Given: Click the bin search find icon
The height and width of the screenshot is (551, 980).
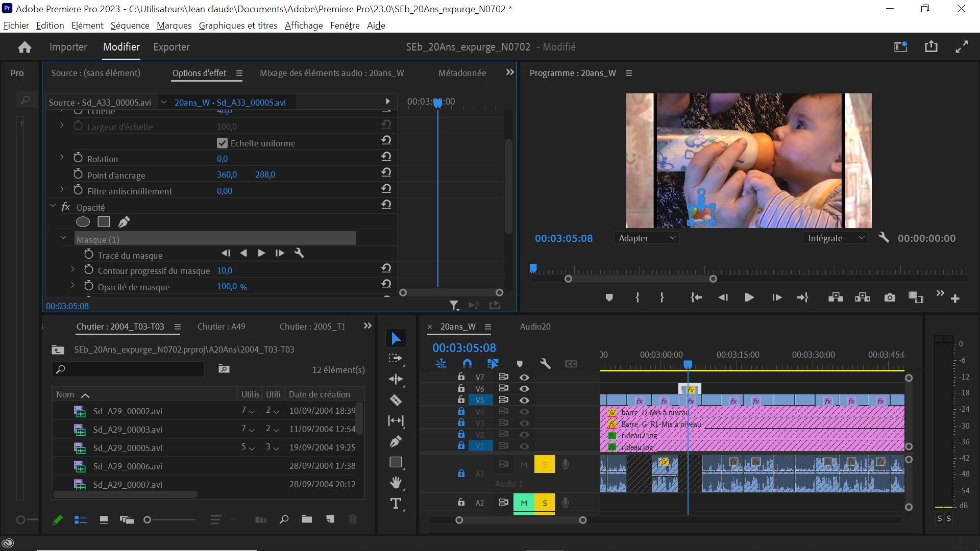Looking at the screenshot, I should pyautogui.click(x=284, y=519).
